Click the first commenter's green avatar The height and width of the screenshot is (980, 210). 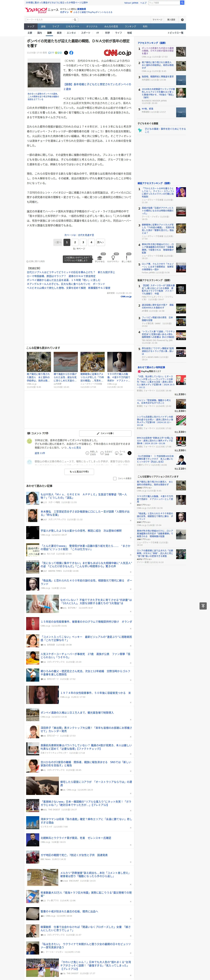click(x=29, y=441)
